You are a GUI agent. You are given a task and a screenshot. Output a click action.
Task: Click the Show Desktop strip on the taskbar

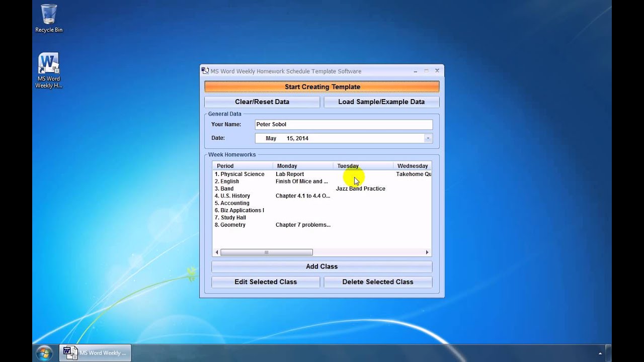click(x=608, y=353)
